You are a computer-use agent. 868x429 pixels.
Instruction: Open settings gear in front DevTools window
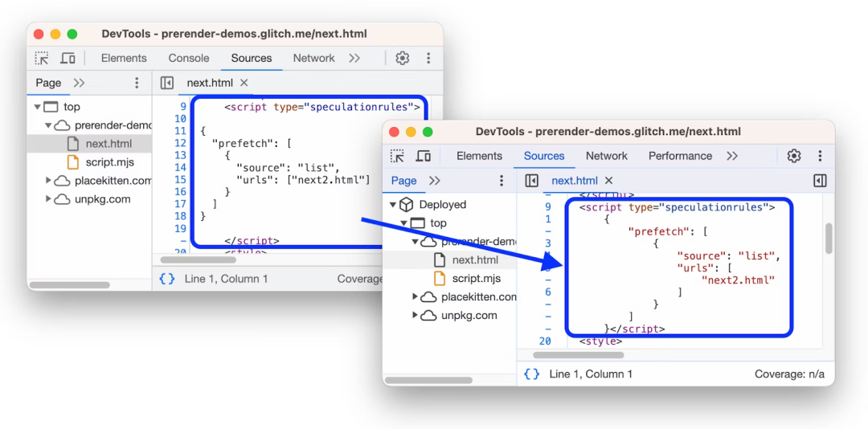pos(794,156)
